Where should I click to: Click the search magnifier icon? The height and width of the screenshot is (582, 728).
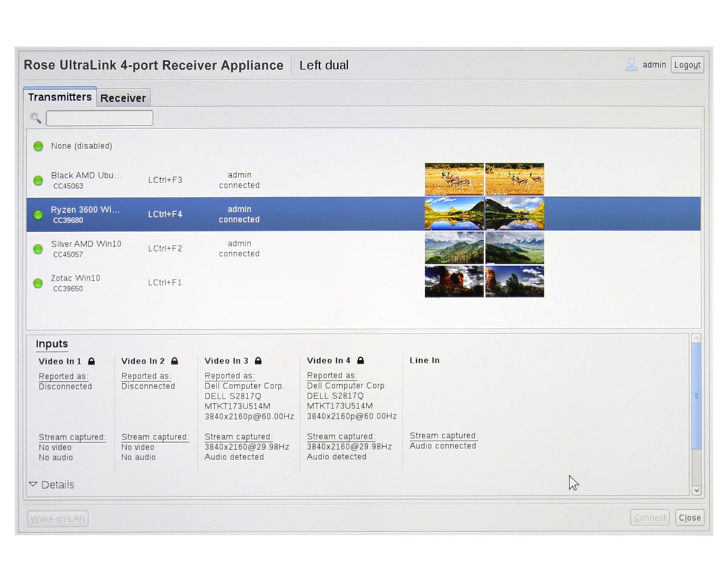tap(36, 118)
